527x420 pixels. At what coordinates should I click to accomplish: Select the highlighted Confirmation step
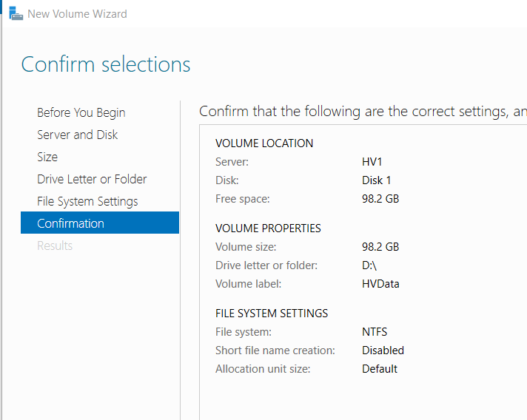click(x=100, y=223)
